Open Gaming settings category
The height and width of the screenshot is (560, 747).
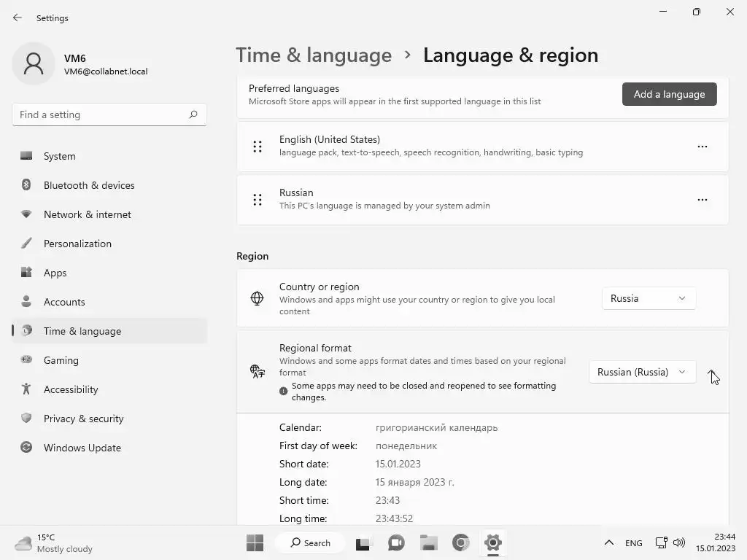(x=109, y=360)
